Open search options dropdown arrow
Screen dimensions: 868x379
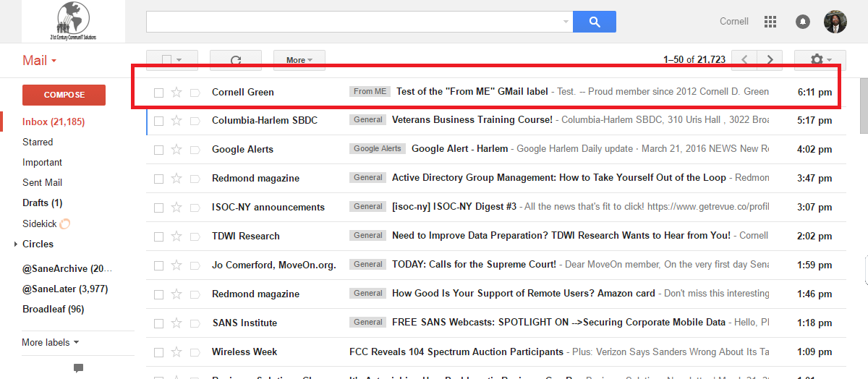pyautogui.click(x=566, y=22)
